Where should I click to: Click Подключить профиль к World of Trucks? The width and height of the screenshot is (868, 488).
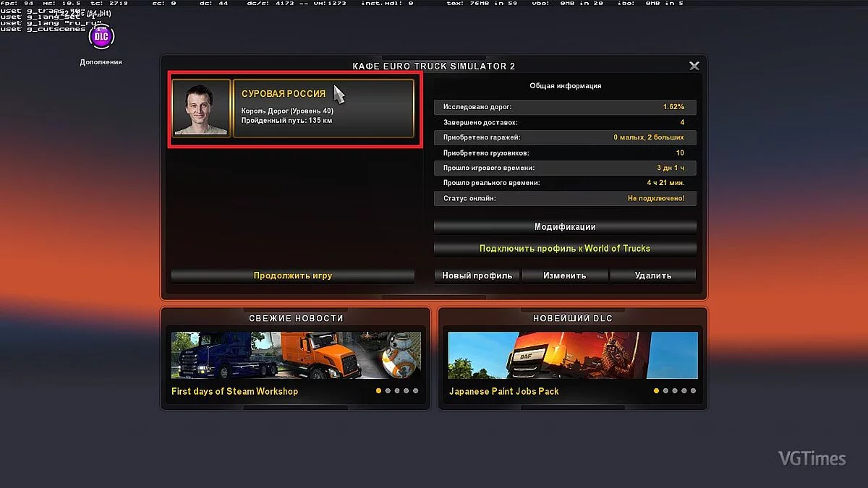click(565, 249)
